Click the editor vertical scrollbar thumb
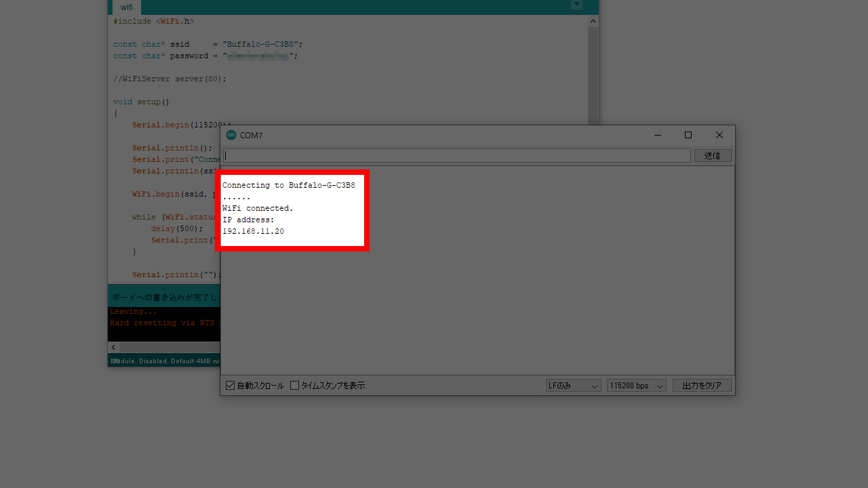Viewport: 868px width, 488px height. tap(593, 75)
